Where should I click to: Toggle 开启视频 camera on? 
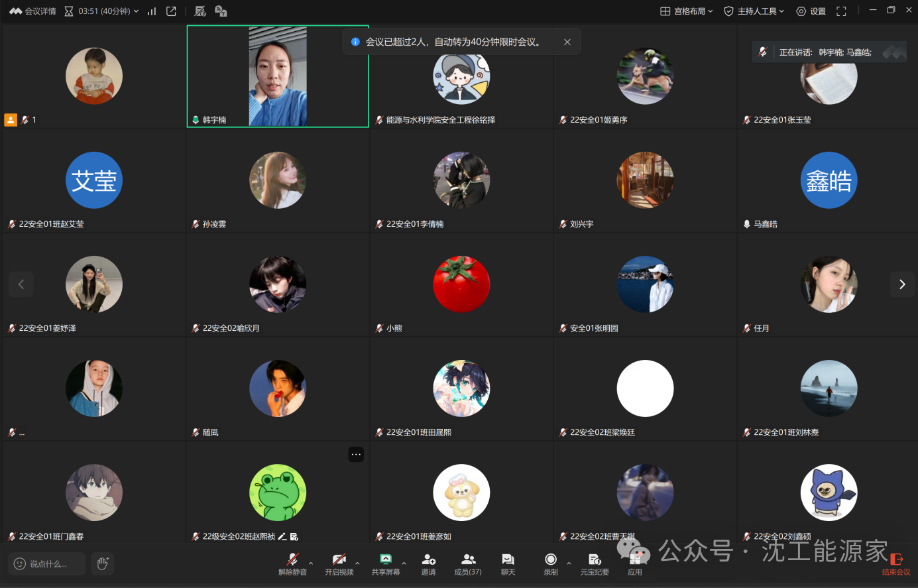[339, 560]
